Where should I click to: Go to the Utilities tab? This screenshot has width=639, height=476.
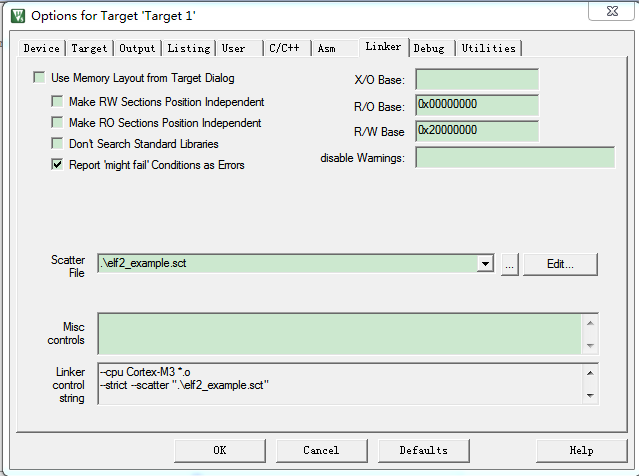pyautogui.click(x=488, y=48)
